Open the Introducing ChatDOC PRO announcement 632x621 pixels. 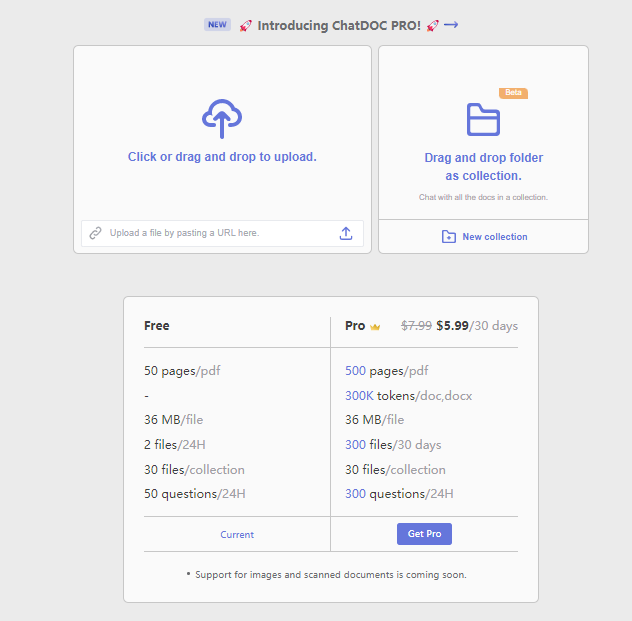pyautogui.click(x=339, y=25)
